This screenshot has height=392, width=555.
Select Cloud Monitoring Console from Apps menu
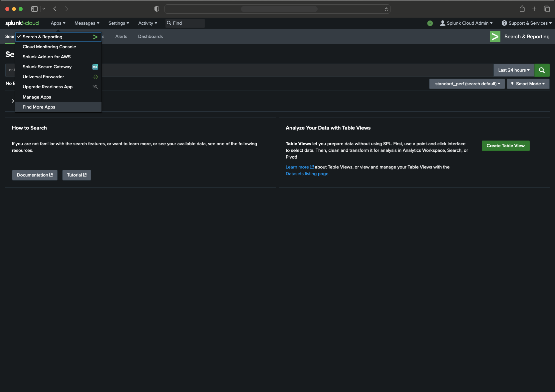pos(49,47)
